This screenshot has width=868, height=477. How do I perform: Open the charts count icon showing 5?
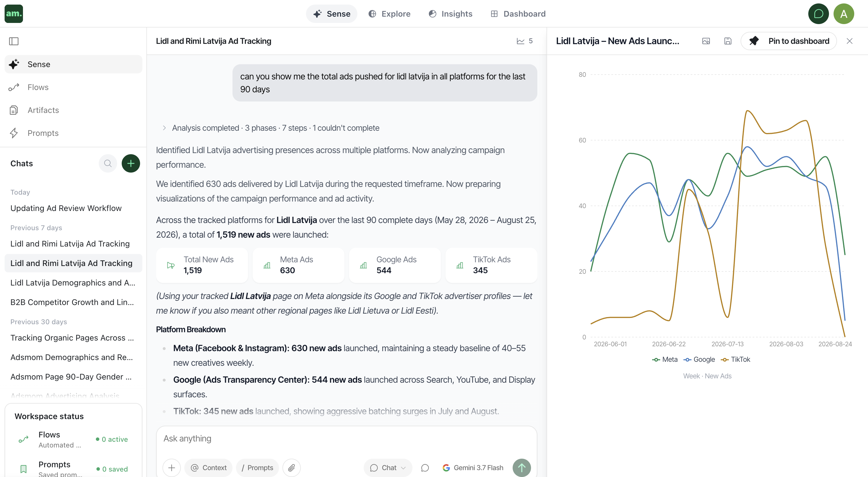pyautogui.click(x=525, y=41)
